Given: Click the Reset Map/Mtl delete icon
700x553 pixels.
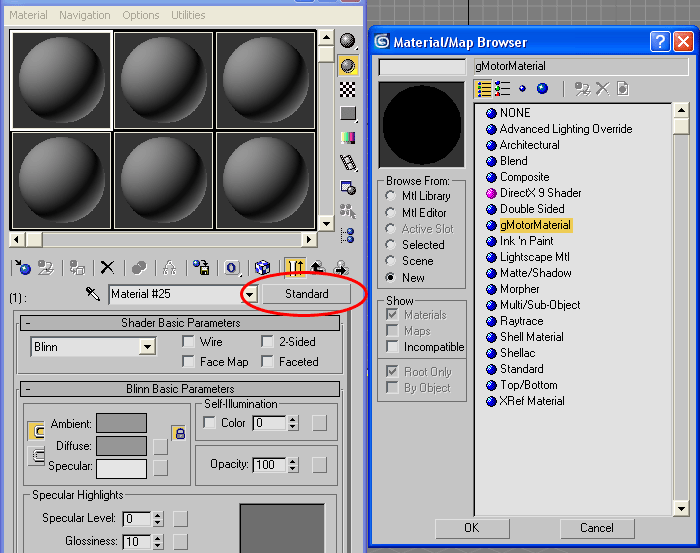Looking at the screenshot, I should (x=107, y=267).
